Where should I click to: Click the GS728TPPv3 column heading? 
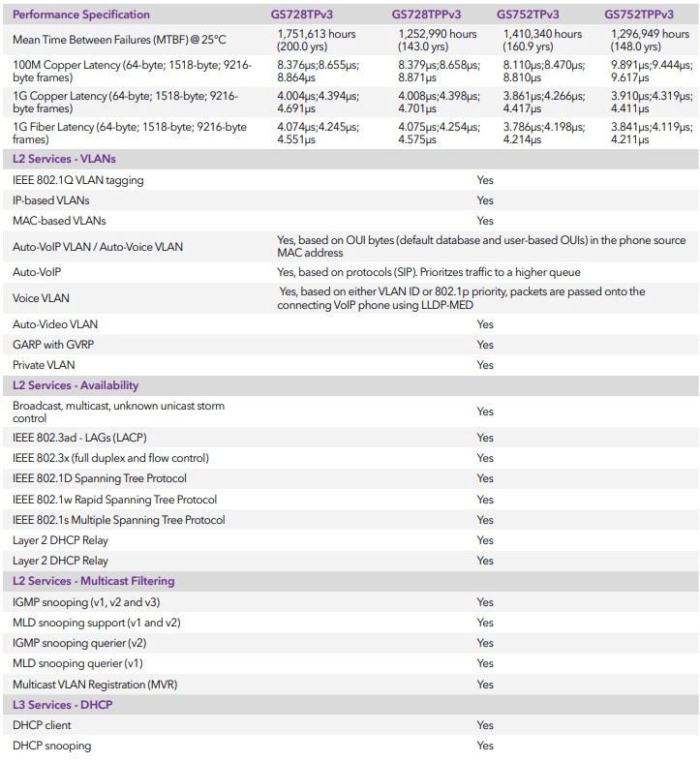pyautogui.click(x=426, y=15)
